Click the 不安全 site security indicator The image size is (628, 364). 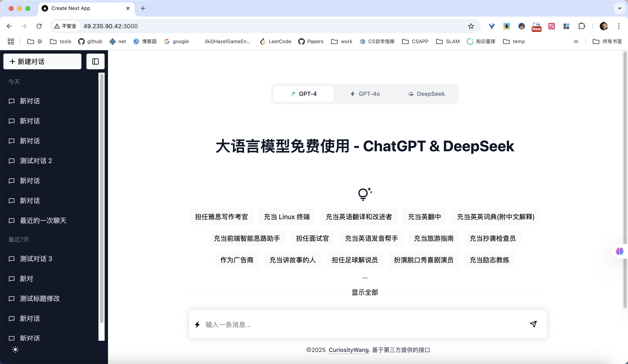coord(66,26)
